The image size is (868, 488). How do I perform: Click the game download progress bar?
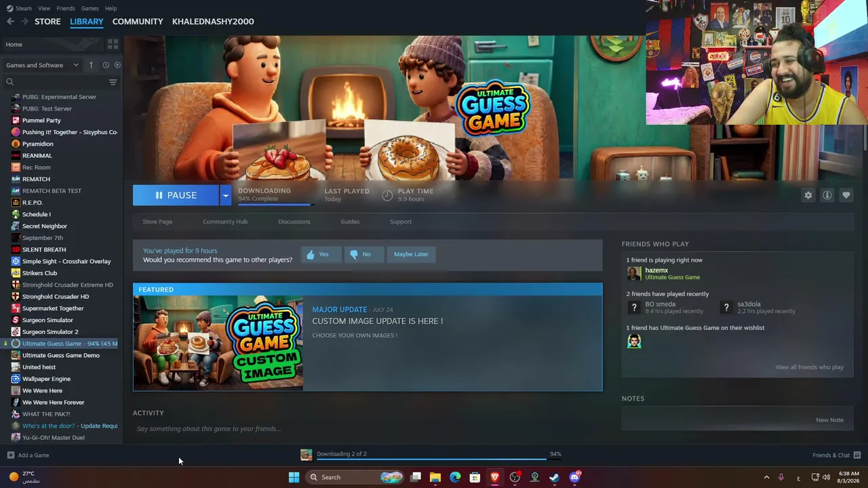276,204
